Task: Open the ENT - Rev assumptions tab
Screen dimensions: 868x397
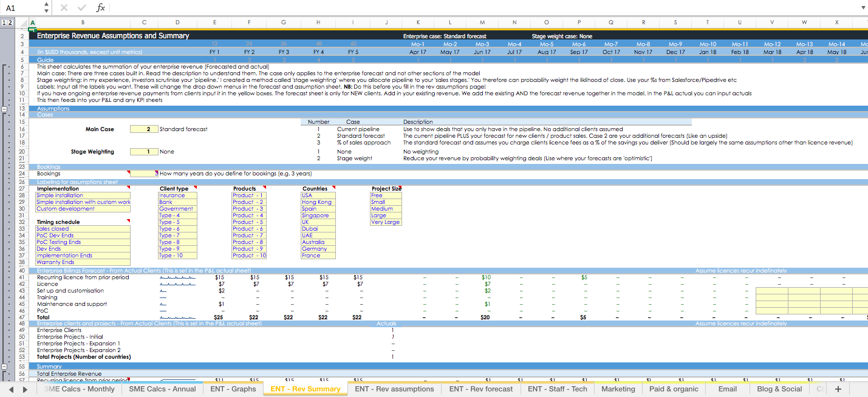Action: click(x=395, y=389)
